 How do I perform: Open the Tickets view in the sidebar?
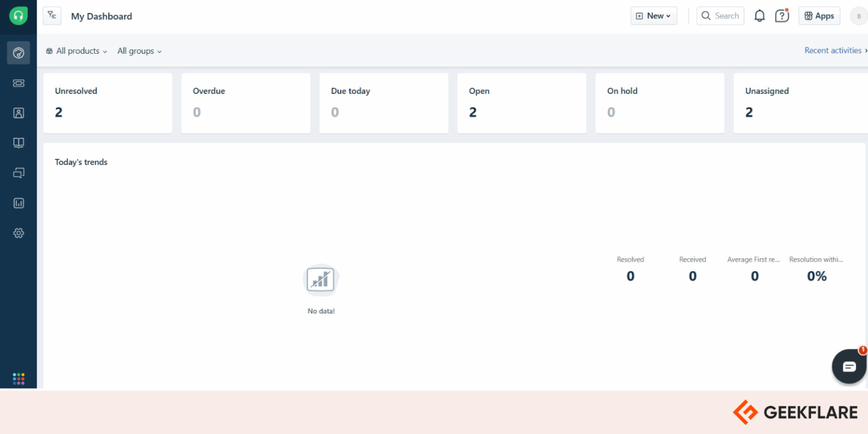18,83
